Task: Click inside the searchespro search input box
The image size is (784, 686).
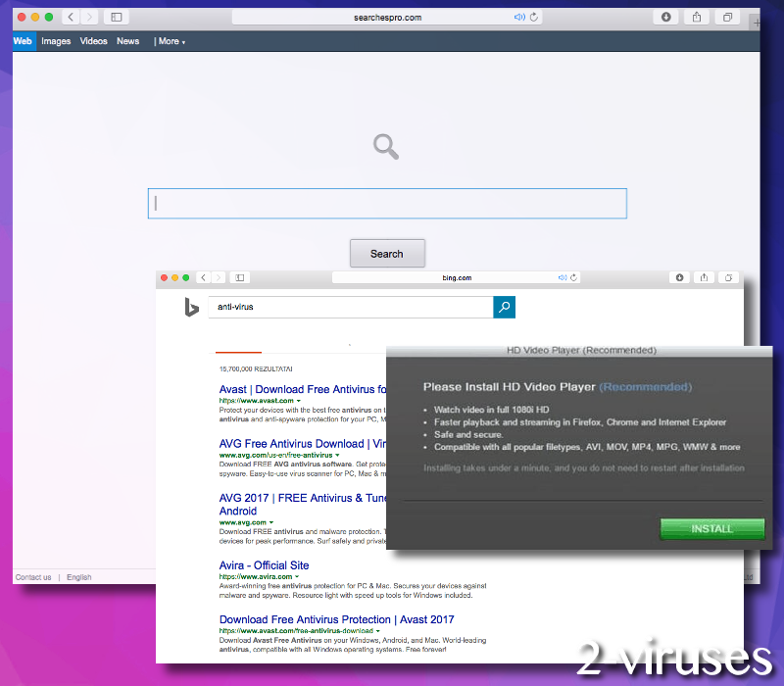Action: tap(387, 203)
